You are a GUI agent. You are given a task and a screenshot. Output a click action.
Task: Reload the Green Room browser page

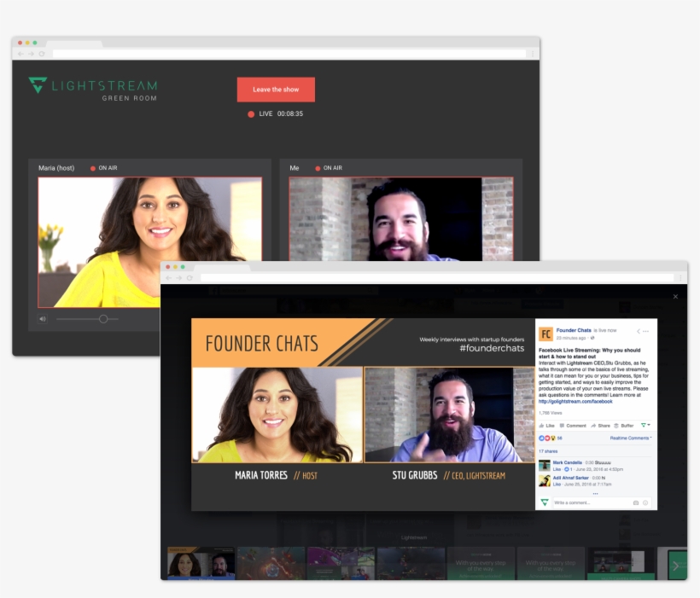point(42,54)
